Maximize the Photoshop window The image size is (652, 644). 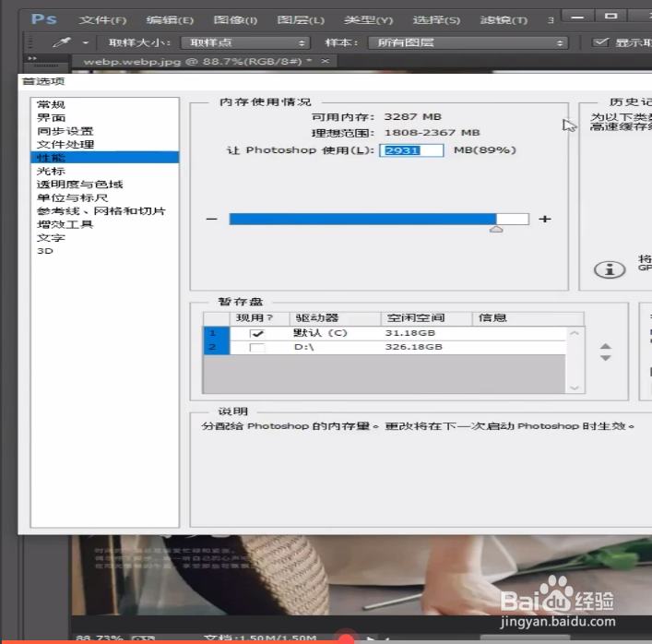pyautogui.click(x=611, y=17)
